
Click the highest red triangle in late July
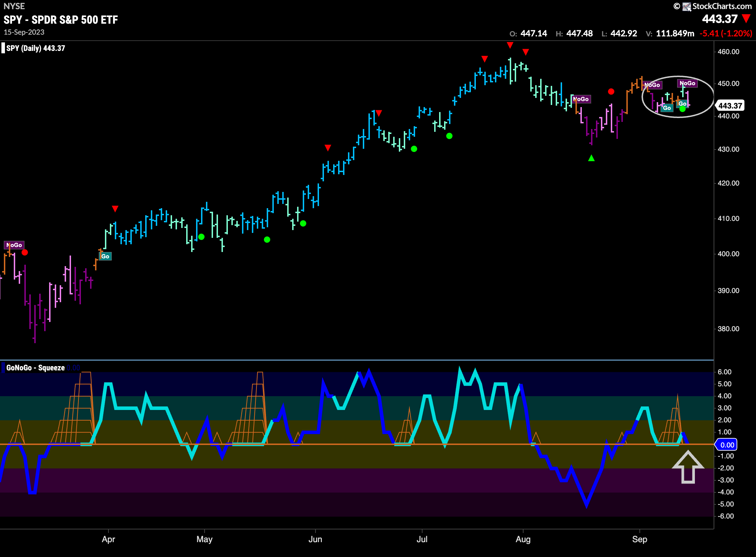point(510,45)
